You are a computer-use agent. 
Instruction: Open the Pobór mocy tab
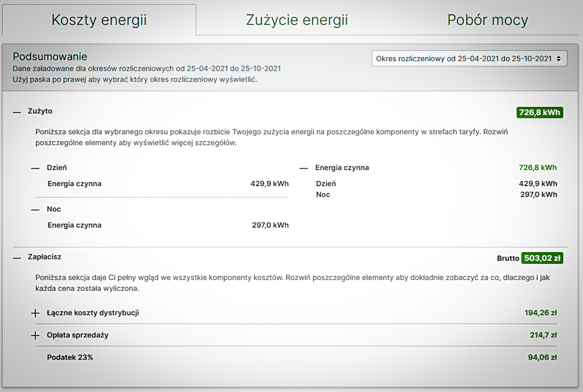coord(487,20)
